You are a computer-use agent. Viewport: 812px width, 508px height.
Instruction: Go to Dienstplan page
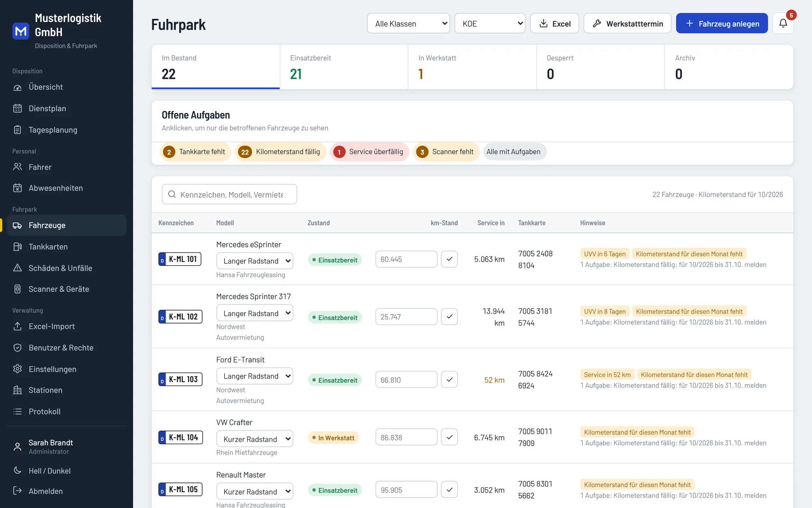[x=67, y=109]
